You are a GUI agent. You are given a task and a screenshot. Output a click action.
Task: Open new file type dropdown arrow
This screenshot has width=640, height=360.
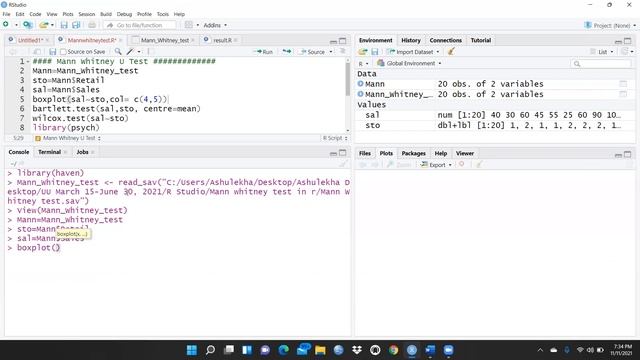coord(16,25)
